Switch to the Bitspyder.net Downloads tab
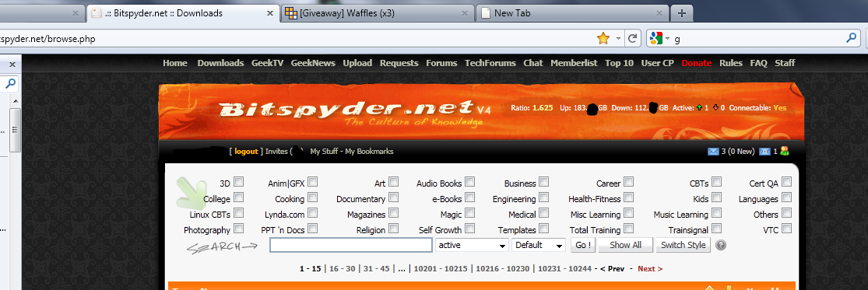The width and height of the screenshot is (868, 290). tap(183, 13)
